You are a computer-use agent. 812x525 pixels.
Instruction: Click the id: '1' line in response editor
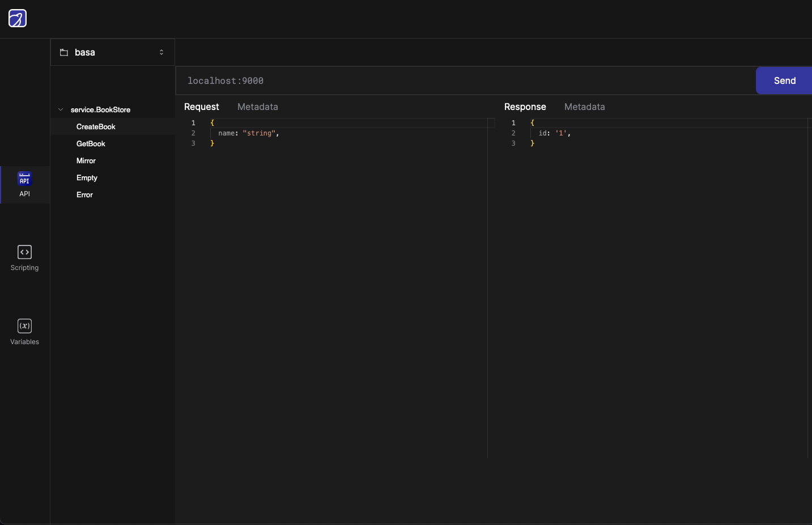pos(555,133)
